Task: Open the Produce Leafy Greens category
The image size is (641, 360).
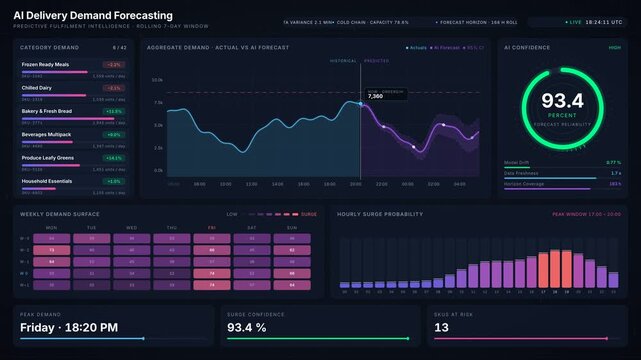Action: click(74, 163)
